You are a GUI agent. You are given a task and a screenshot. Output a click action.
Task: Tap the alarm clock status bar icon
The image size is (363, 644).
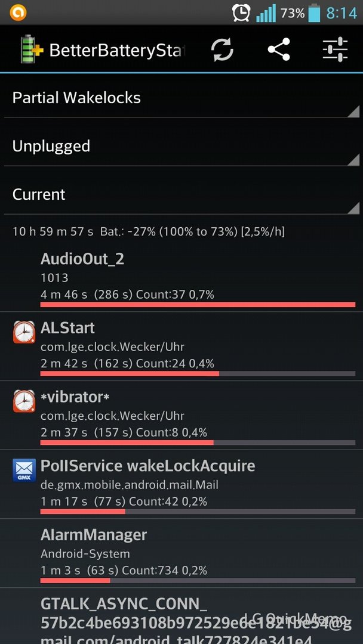241,13
